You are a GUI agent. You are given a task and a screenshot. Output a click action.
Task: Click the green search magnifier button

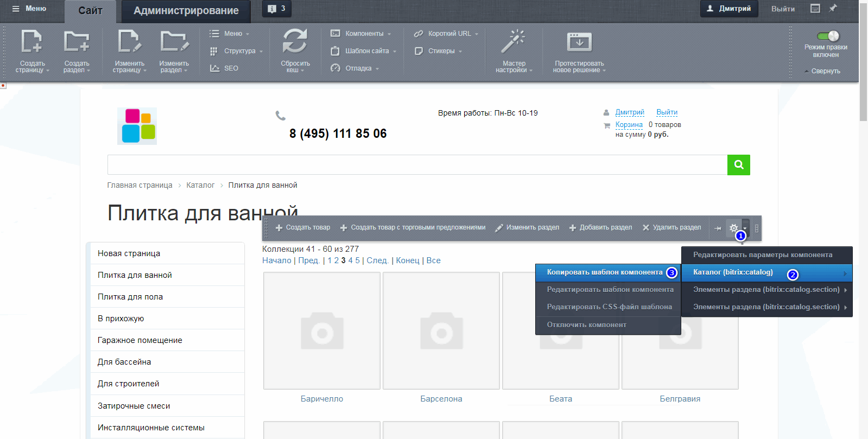738,165
